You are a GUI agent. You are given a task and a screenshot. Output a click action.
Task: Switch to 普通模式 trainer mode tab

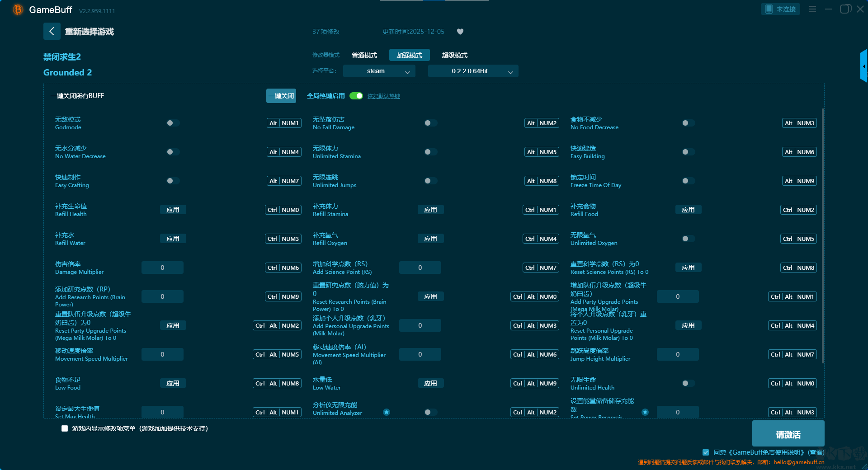pos(364,55)
